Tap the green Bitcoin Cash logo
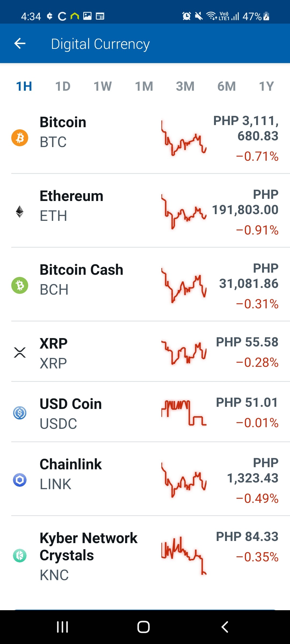 coord(20,285)
